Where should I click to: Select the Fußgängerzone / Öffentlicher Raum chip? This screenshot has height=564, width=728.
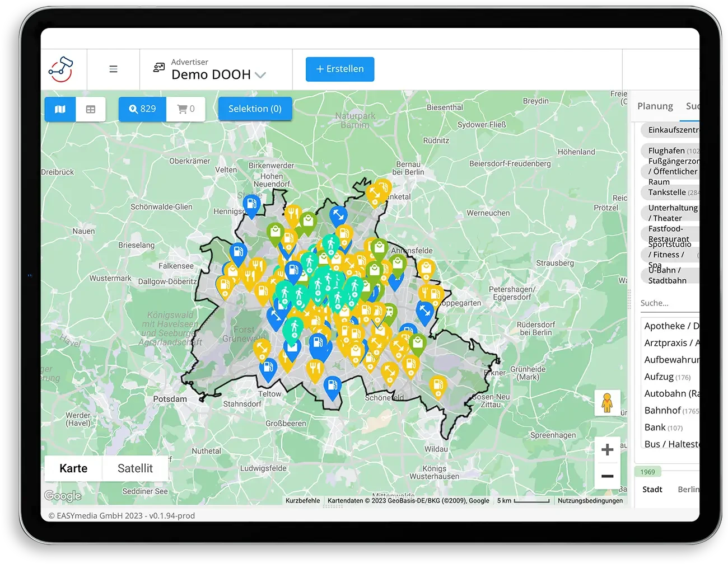(x=670, y=171)
